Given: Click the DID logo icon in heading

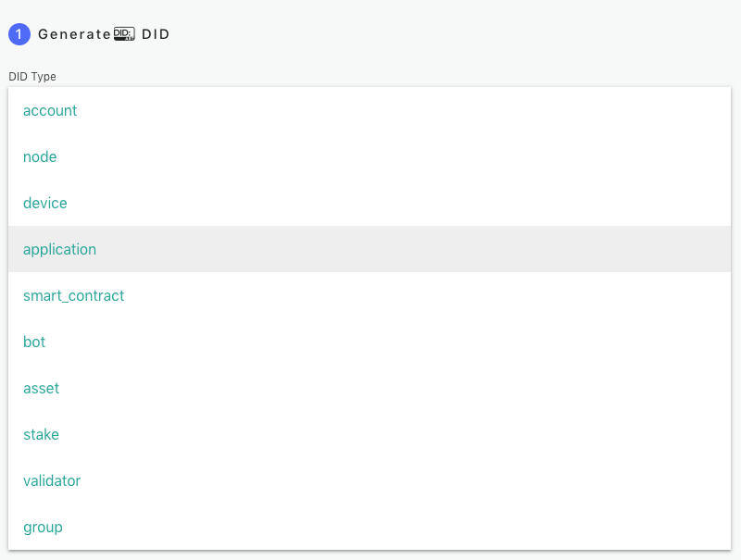Looking at the screenshot, I should 124,34.
